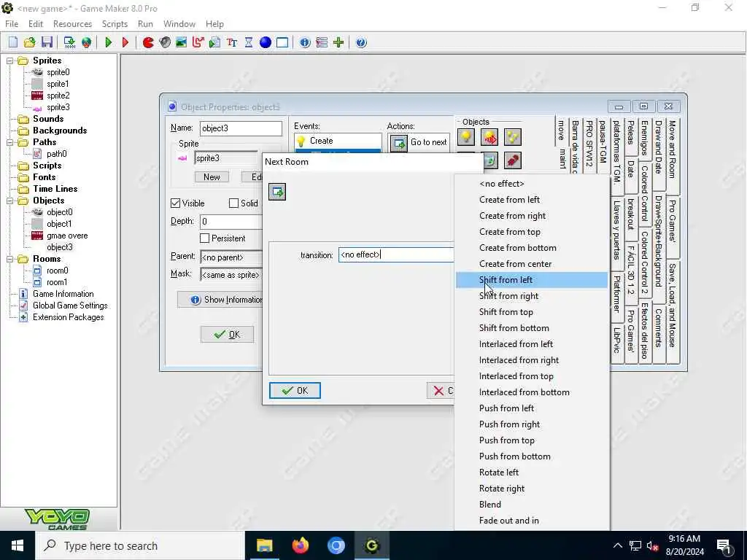Confirm Next Room dialog with OK
Viewport: 747px width, 560px height.
(x=295, y=391)
